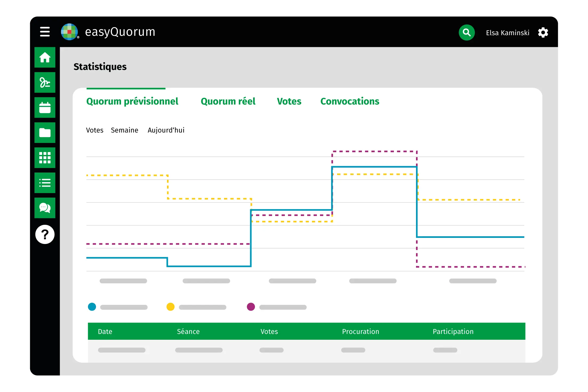Open the hamburger menu

(45, 32)
